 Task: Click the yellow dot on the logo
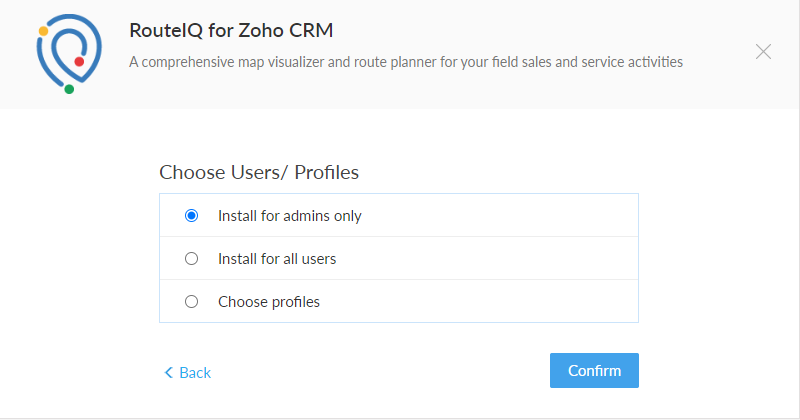43,31
